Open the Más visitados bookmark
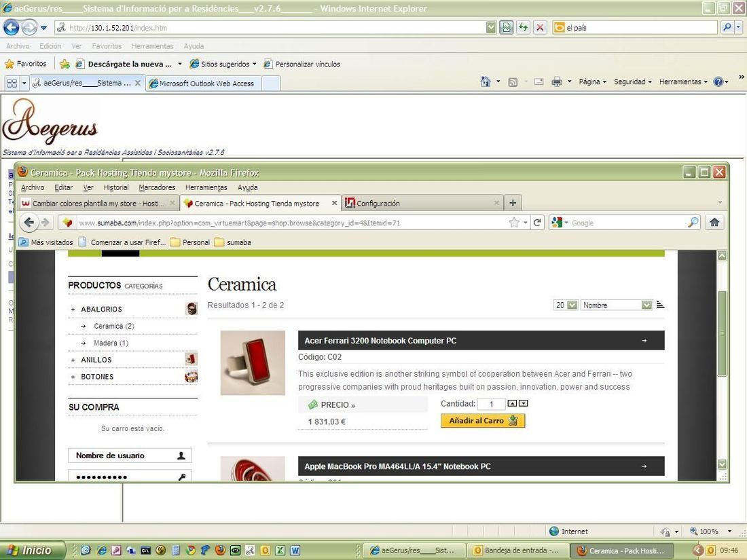The image size is (747, 560). [x=45, y=242]
